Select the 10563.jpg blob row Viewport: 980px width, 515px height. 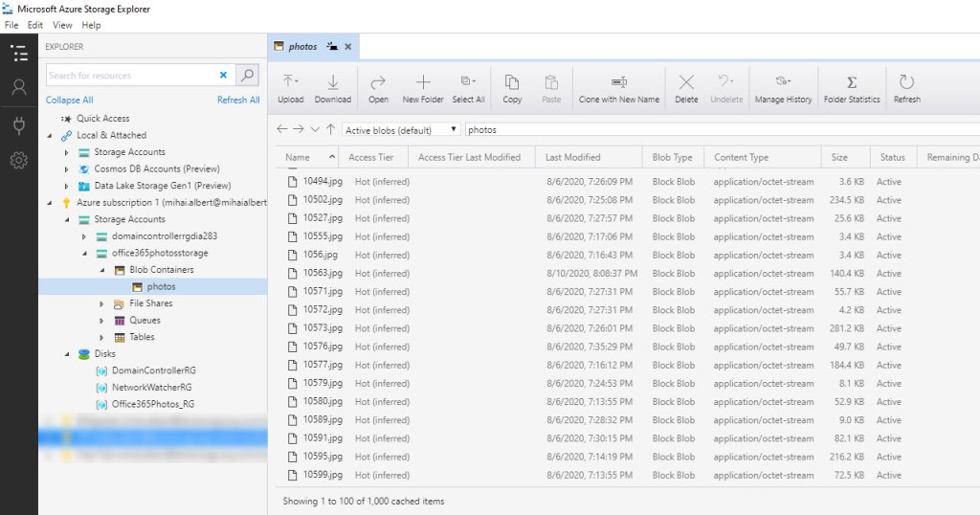click(x=322, y=274)
